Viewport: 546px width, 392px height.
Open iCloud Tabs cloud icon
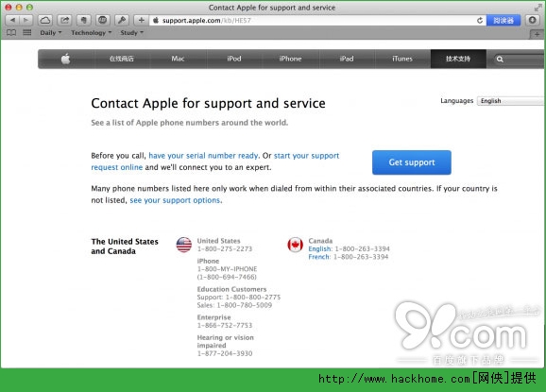click(x=45, y=20)
